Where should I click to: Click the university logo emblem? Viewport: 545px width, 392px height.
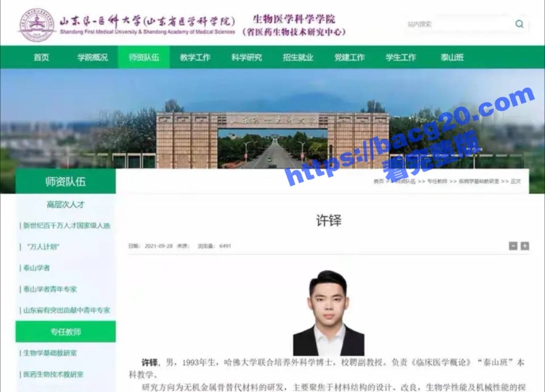pyautogui.click(x=37, y=25)
